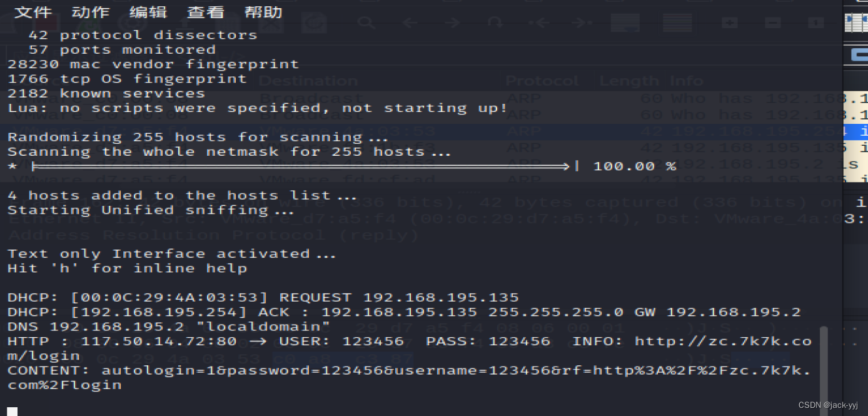Click the faint auto-scroll lines icon
Screen dimensions: 868x416
677,23
